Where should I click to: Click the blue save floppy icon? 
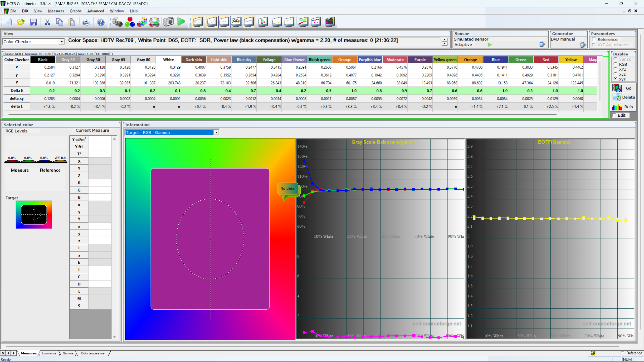33,22
